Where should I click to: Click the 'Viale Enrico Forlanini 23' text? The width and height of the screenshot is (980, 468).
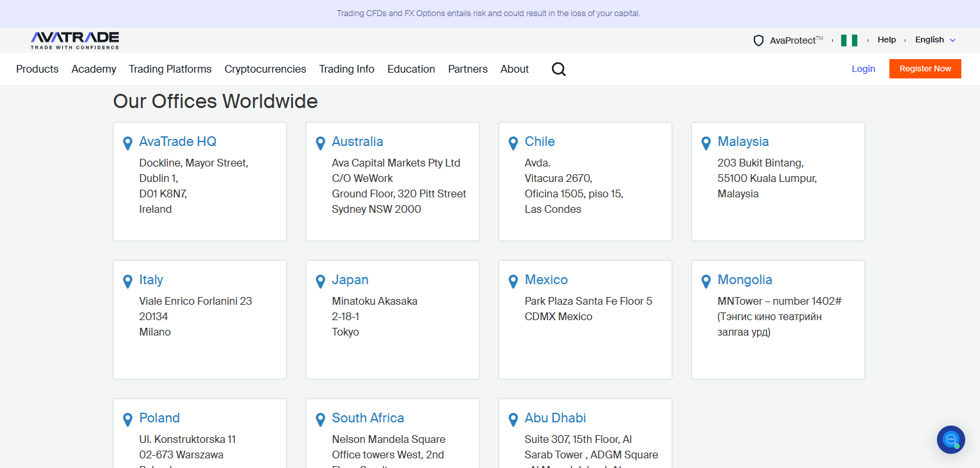pos(195,301)
